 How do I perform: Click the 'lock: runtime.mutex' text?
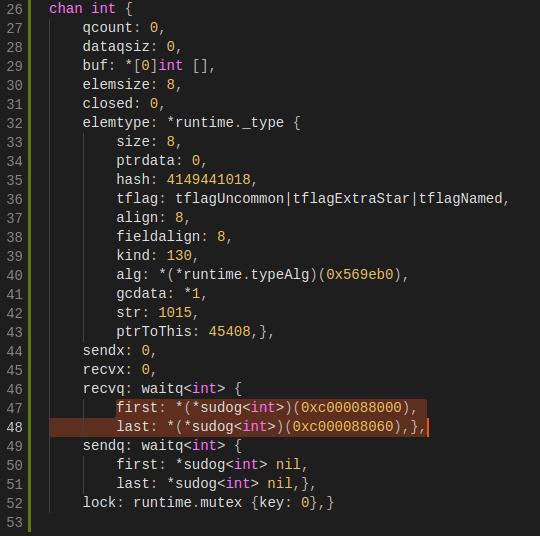[162, 503]
